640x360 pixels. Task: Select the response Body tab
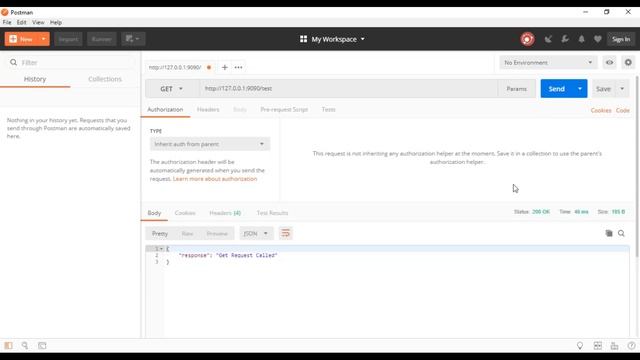(x=154, y=213)
